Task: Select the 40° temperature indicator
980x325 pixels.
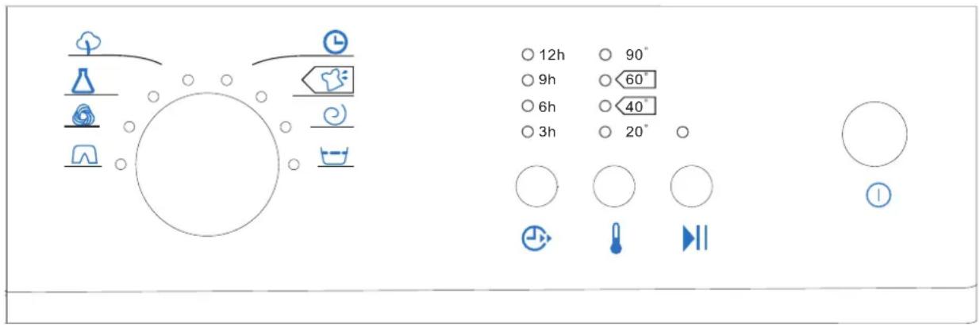Action: 628,106
